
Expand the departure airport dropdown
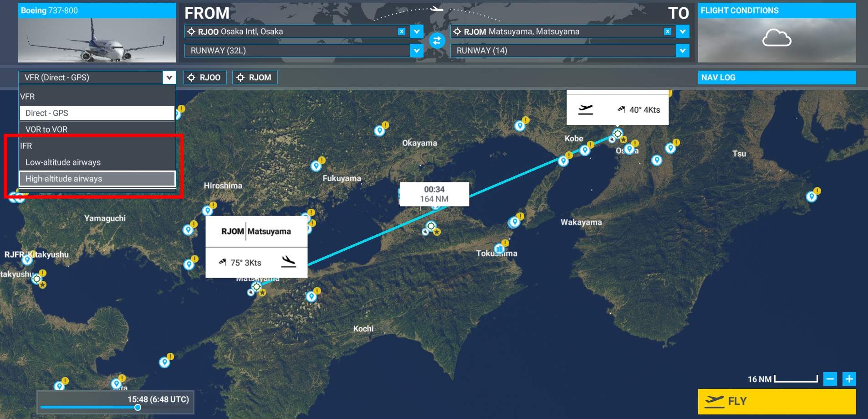[416, 31]
